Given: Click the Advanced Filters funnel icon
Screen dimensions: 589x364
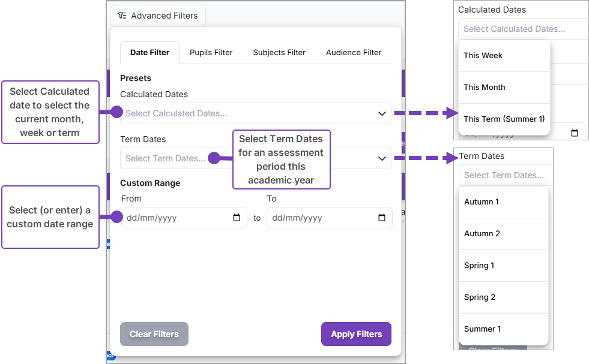Looking at the screenshot, I should 122,16.
